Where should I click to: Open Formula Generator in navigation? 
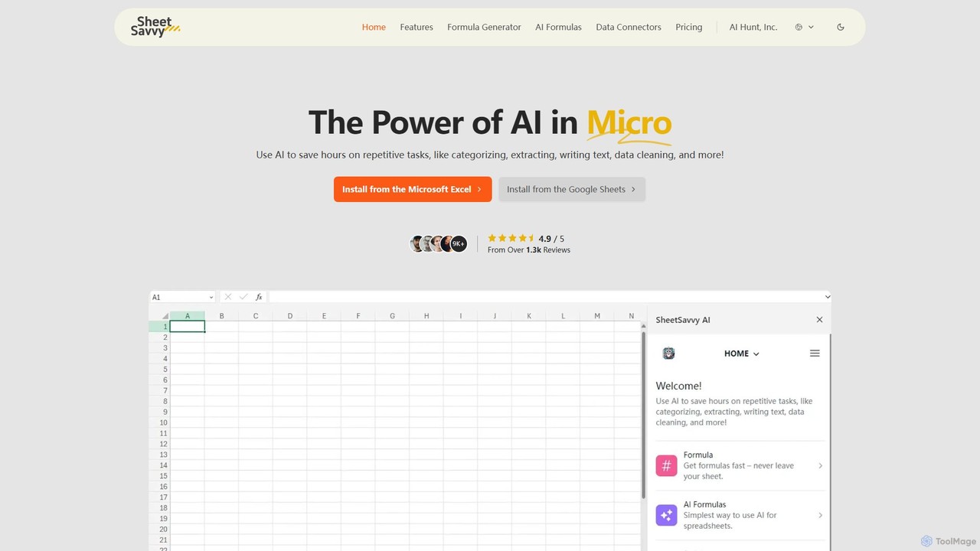(x=484, y=27)
